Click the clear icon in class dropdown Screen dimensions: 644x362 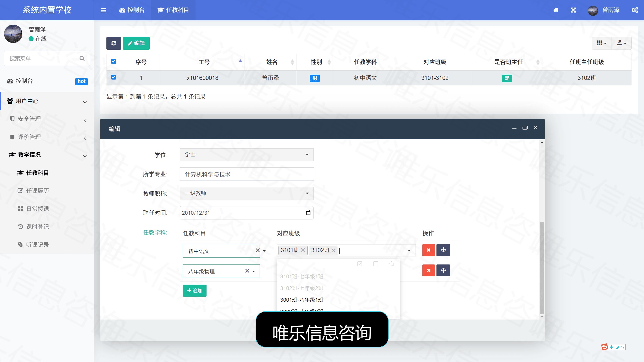tap(392, 264)
